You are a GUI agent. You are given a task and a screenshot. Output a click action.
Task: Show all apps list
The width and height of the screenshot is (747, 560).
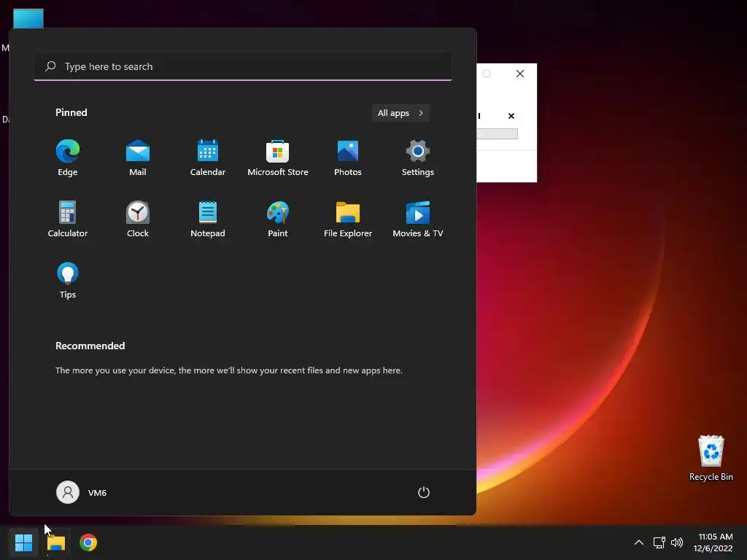(400, 113)
